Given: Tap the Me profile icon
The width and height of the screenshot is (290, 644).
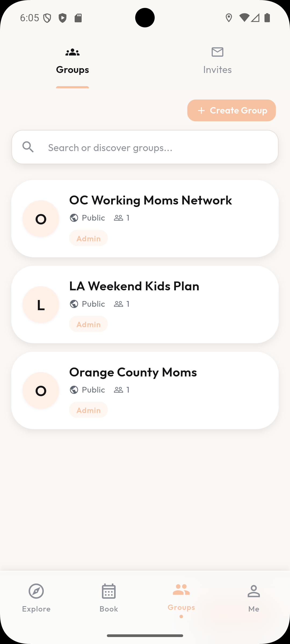Looking at the screenshot, I should [253, 591].
